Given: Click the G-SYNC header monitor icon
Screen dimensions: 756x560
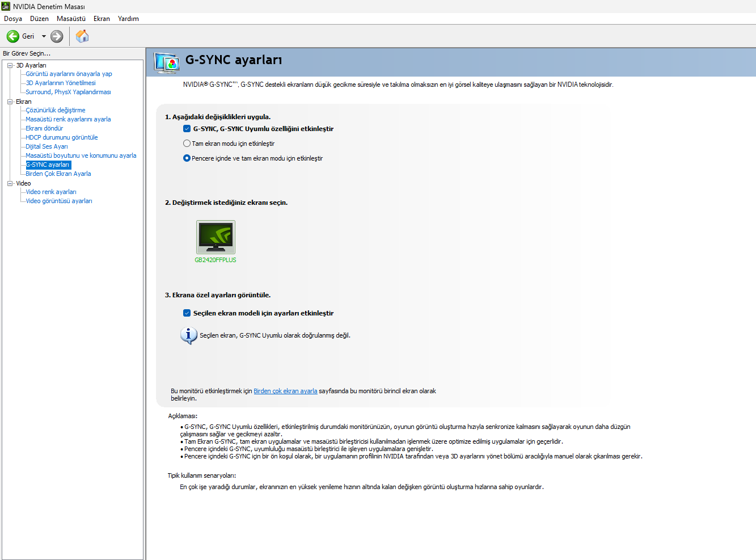Looking at the screenshot, I should (167, 62).
